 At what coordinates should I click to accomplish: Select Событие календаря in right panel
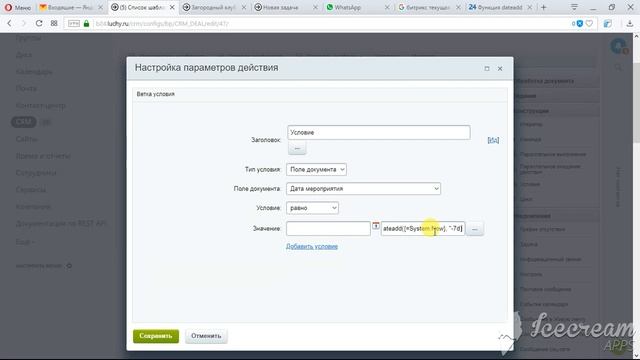click(x=544, y=304)
